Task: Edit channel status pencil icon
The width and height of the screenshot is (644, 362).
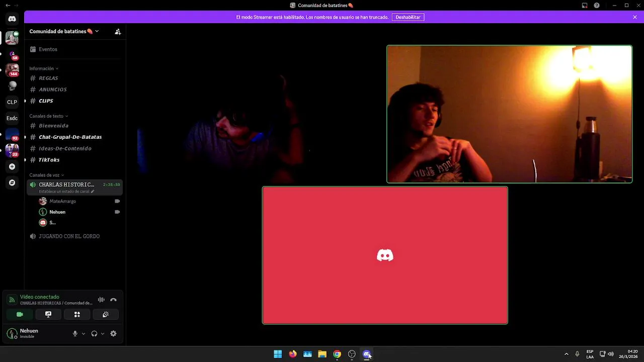Action: click(x=92, y=192)
